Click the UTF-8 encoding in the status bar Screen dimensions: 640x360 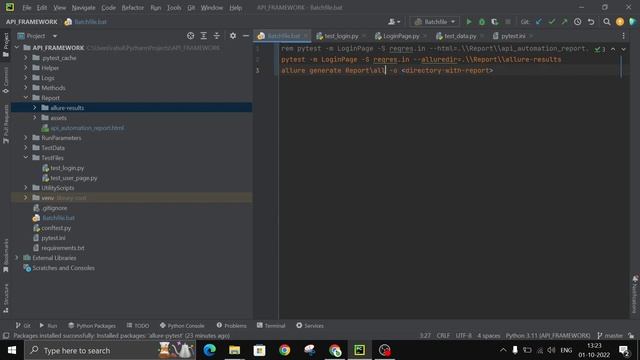click(463, 336)
